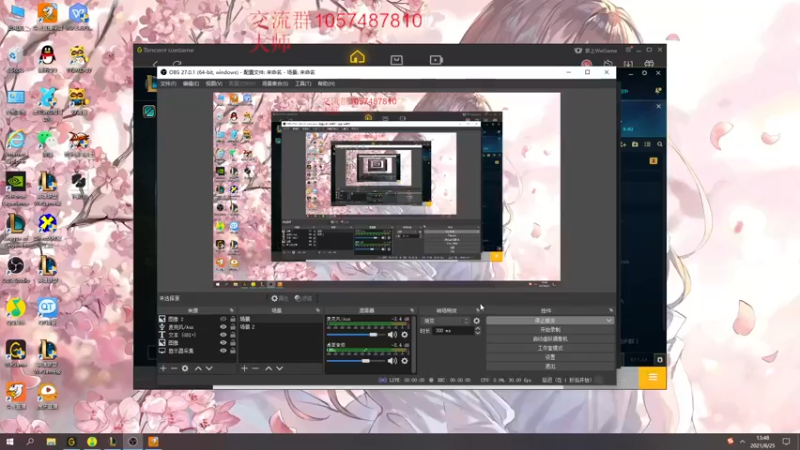Open OBS 编辑(E) menu
800x450 pixels.
[x=191, y=84]
